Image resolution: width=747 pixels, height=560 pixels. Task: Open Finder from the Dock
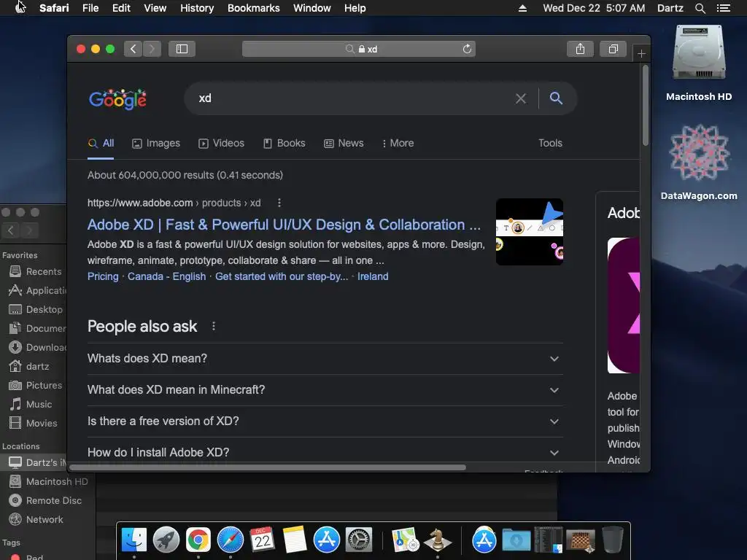click(x=134, y=540)
